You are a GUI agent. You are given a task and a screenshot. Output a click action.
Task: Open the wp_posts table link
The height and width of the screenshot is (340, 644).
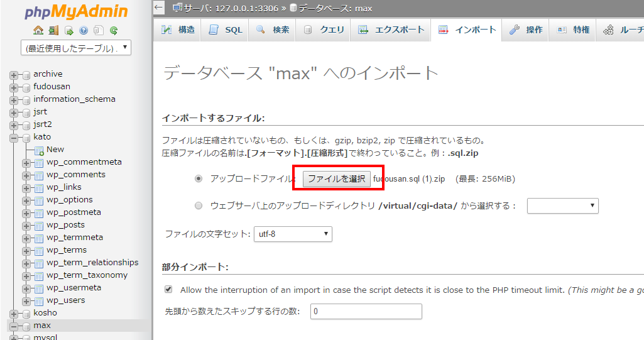[x=65, y=225]
